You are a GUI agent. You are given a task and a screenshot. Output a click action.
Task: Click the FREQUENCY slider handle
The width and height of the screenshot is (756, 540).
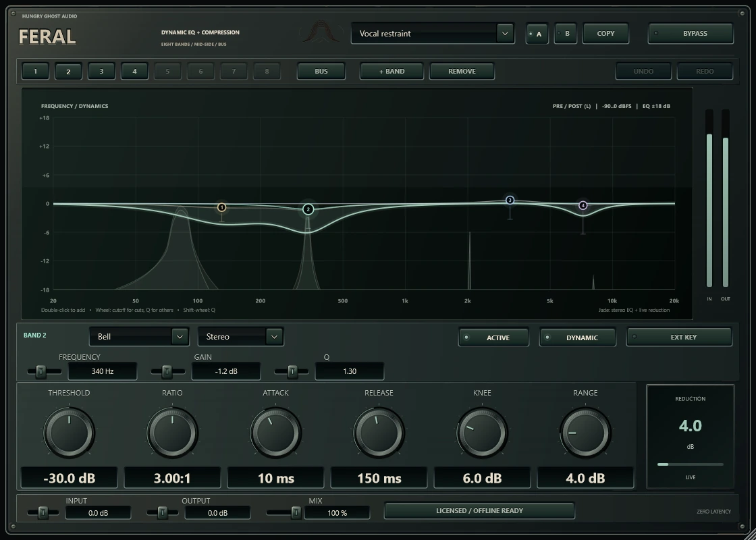coord(41,371)
